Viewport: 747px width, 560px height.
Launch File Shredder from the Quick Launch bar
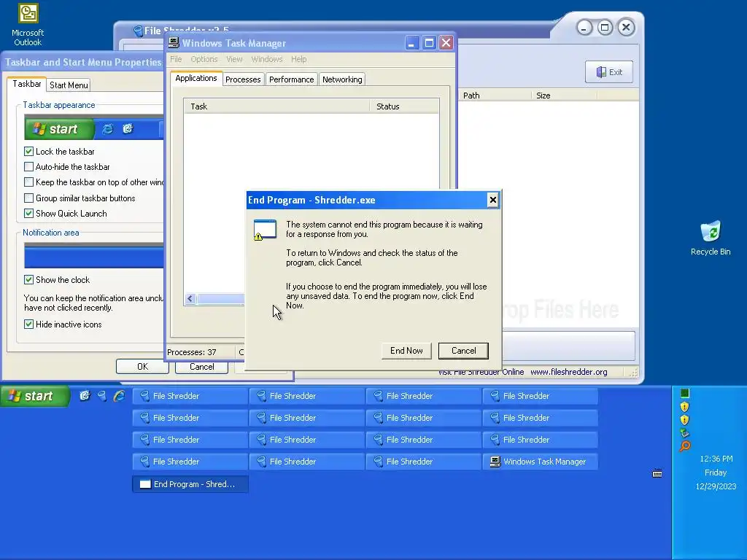[102, 396]
